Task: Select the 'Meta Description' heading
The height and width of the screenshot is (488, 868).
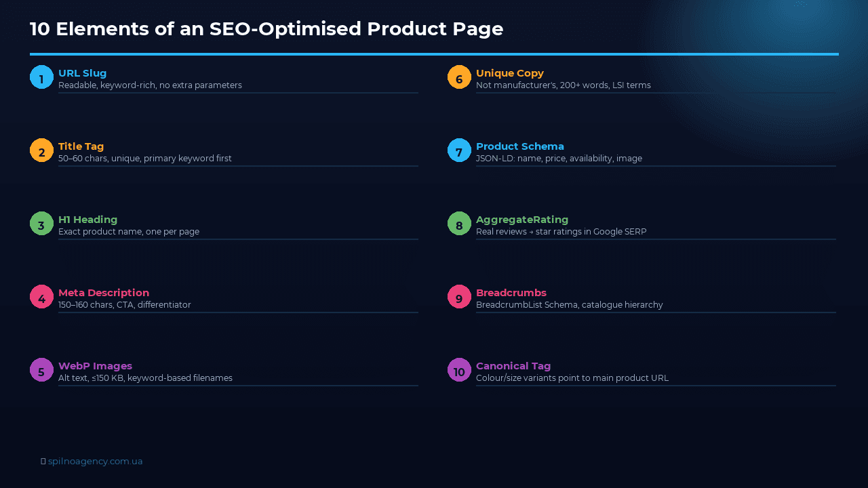Action: (104, 293)
